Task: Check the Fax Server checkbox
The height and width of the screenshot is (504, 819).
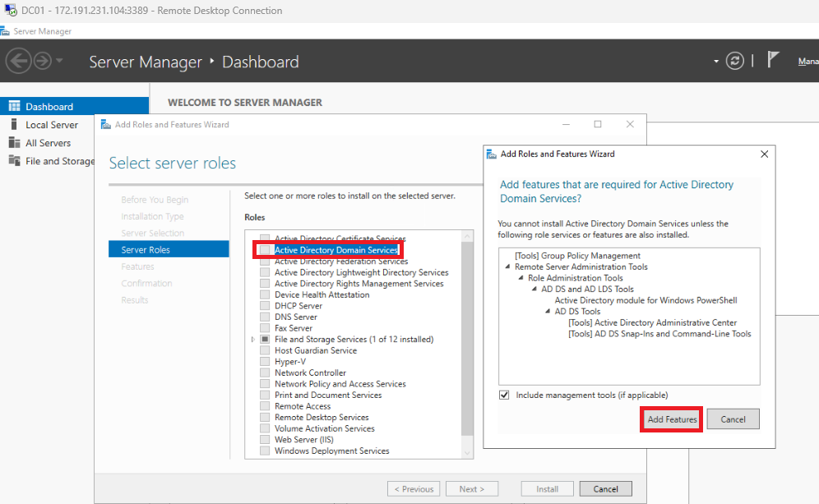Action: click(x=265, y=328)
